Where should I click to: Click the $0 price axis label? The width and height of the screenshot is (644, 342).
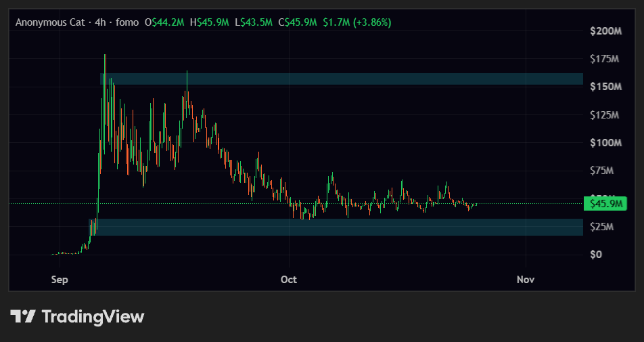pos(596,255)
